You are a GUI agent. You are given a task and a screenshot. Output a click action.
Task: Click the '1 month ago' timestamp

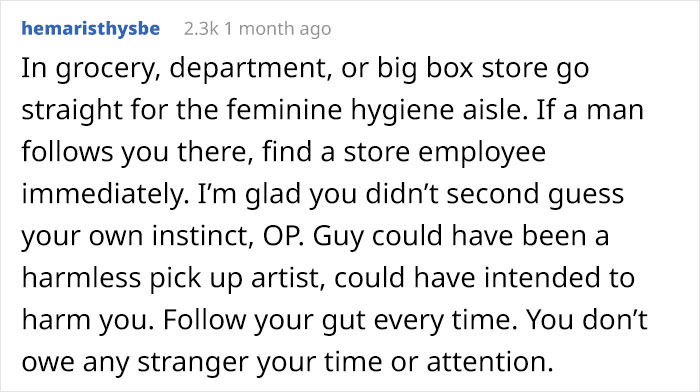(x=277, y=29)
